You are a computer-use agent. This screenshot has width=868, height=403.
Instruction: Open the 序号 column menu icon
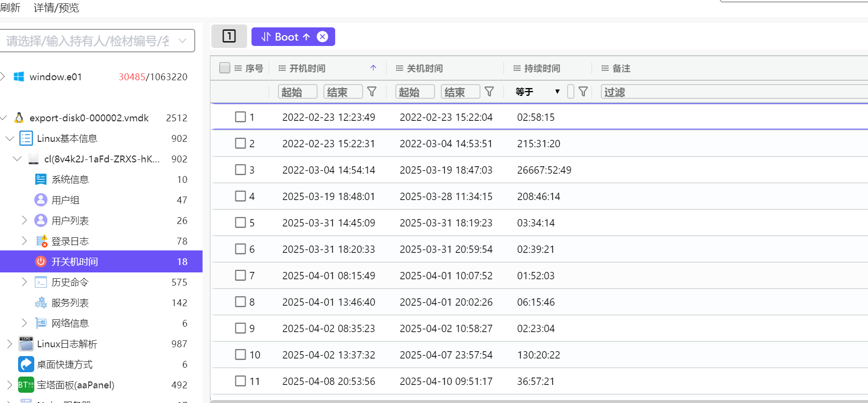(238, 68)
